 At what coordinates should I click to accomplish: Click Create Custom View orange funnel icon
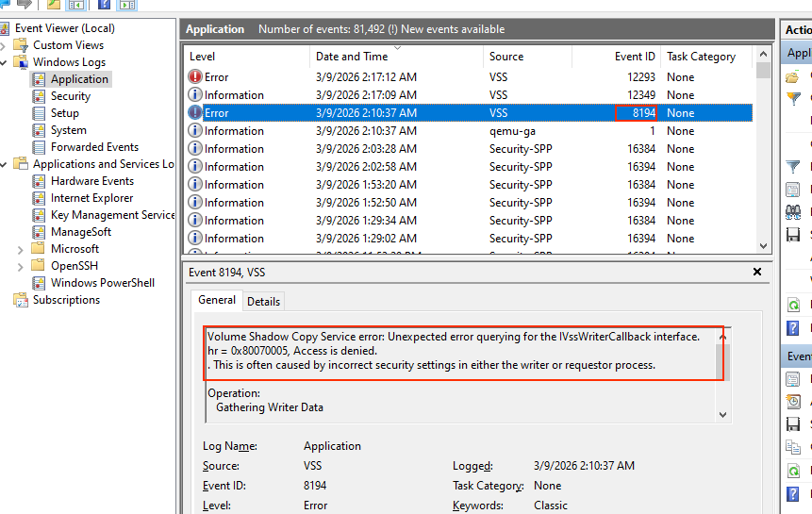click(x=793, y=97)
